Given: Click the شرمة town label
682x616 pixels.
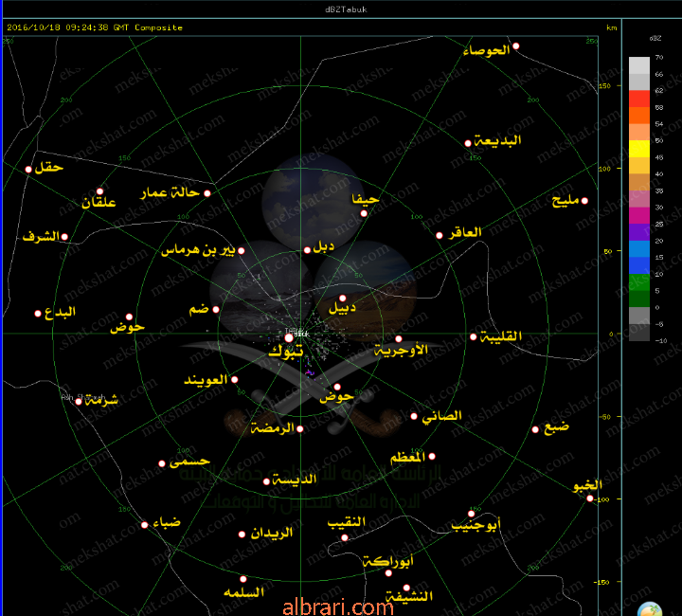Looking at the screenshot, I should tap(101, 400).
